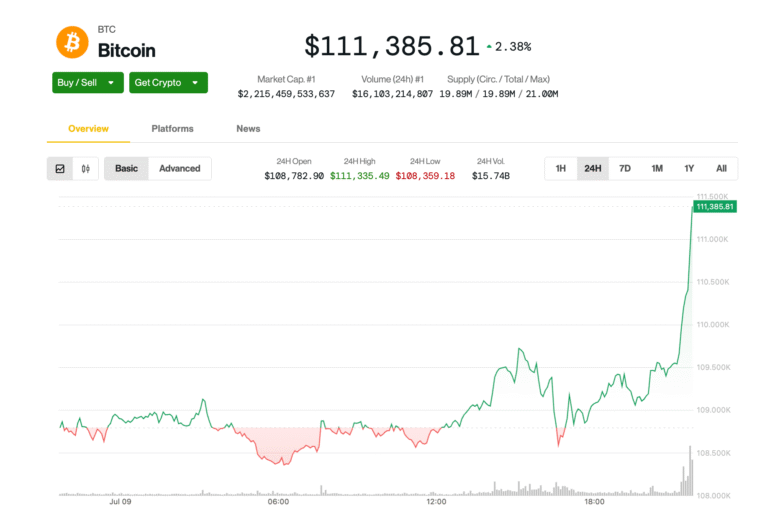Click the 2.38% change indicator
Image resolution: width=770 pixels, height=508 pixels.
(x=509, y=47)
